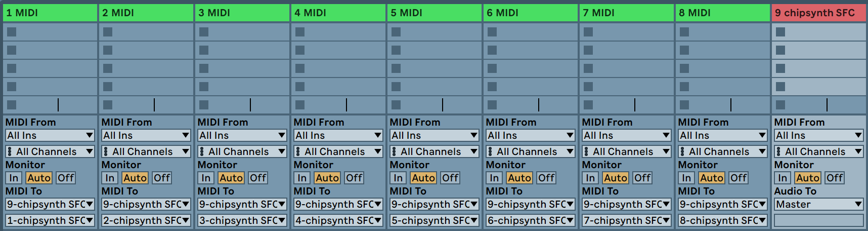Click first clip slot stop button in track 8 MIDI
Image resolution: width=868 pixels, height=231 pixels.
tap(684, 32)
